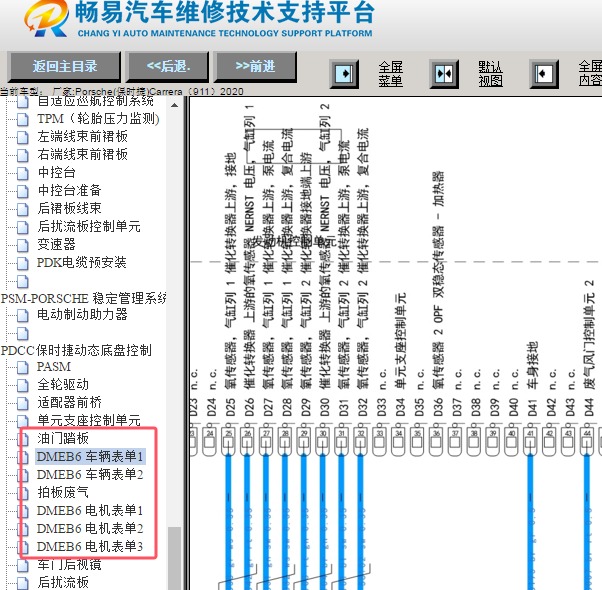Click connector pin 26 in diagram

click(247, 440)
